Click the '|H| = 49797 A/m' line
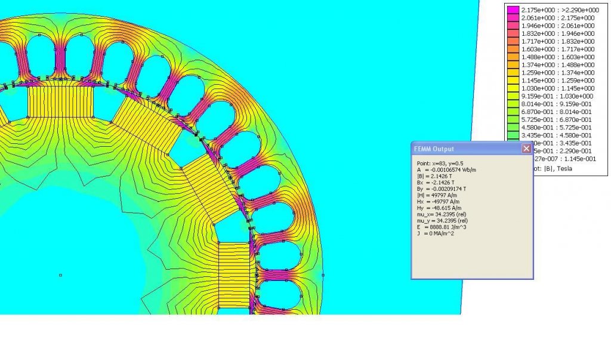This screenshot has width=611, height=364. (437, 195)
